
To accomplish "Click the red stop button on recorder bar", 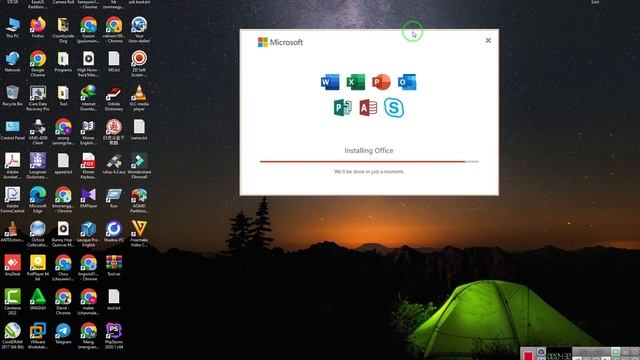I will tap(528, 355).
